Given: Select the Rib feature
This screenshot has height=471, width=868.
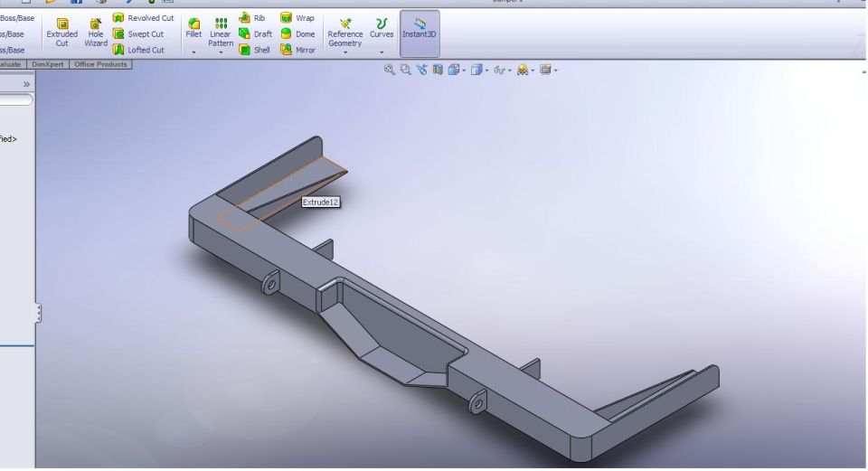Looking at the screenshot, I should (252, 18).
